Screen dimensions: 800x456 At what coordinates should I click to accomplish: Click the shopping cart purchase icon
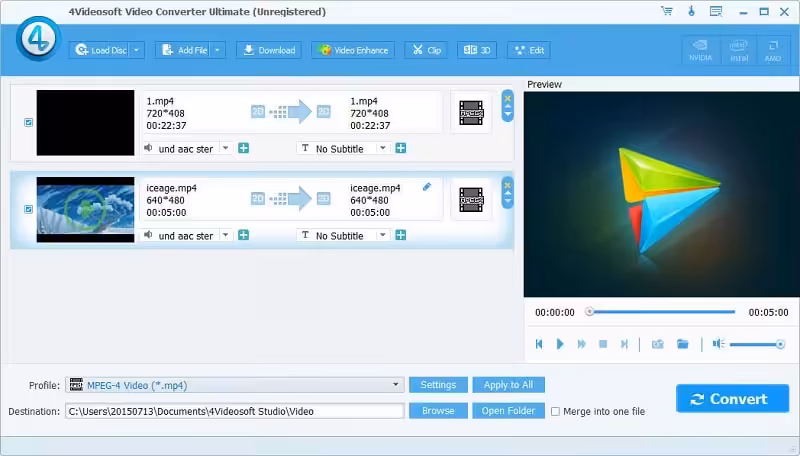tap(667, 11)
